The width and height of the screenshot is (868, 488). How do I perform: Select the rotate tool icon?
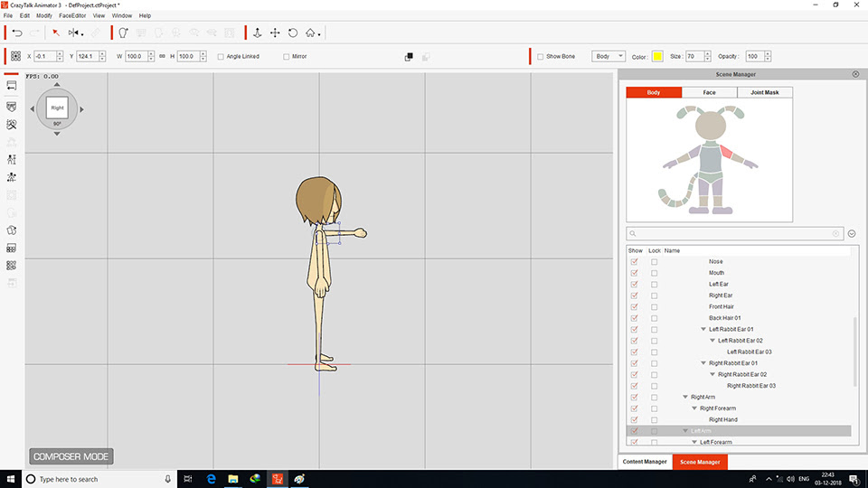coord(293,33)
